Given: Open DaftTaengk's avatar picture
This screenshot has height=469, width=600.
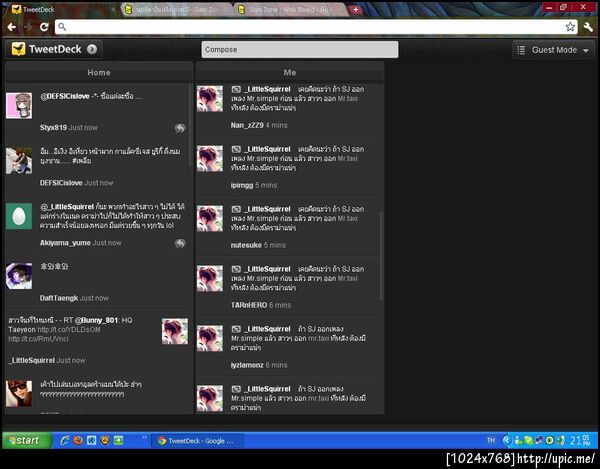Looking at the screenshot, I should coord(19,275).
